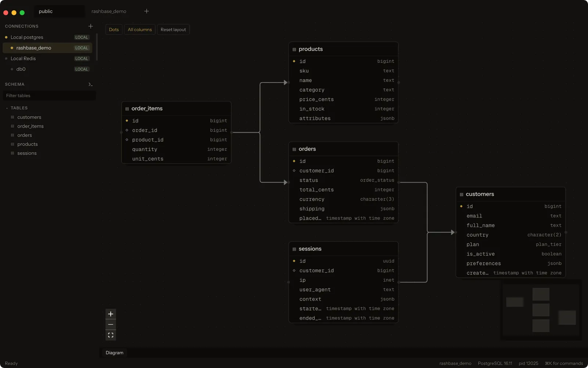Click the diagram minimap
Image resolution: width=588 pixels, height=368 pixels.
541,310
